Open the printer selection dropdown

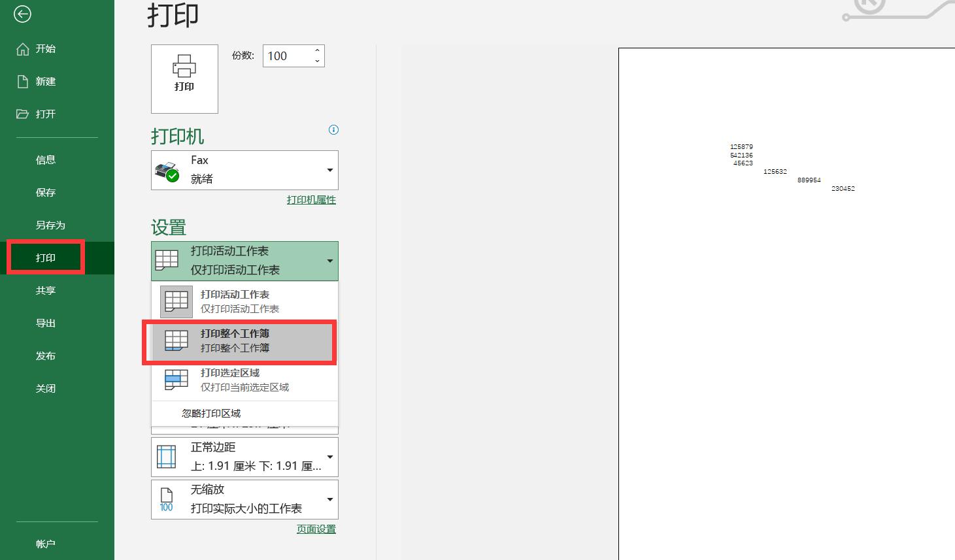329,170
